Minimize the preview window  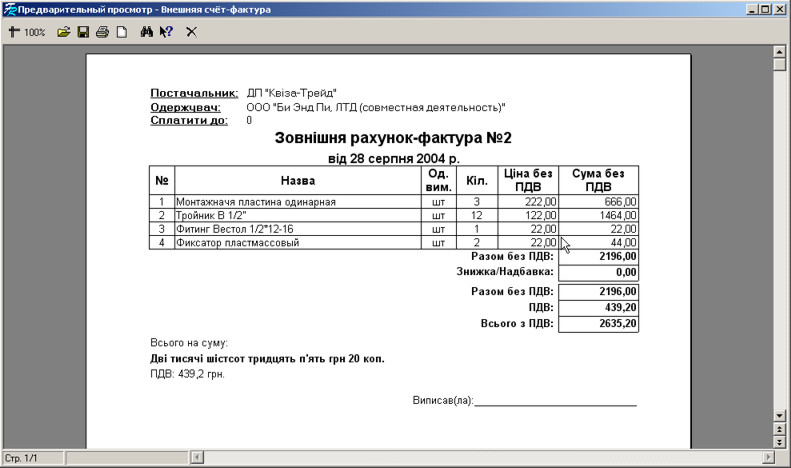point(751,9)
